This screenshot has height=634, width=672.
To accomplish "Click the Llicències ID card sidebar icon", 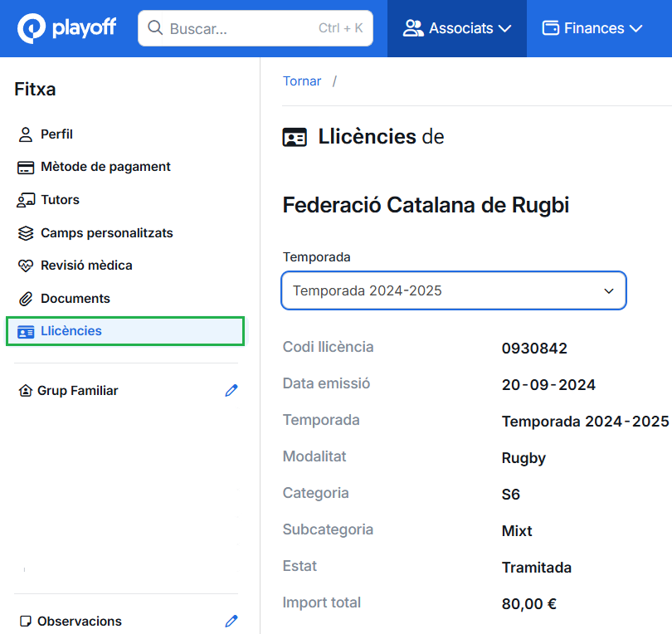I will (x=25, y=332).
